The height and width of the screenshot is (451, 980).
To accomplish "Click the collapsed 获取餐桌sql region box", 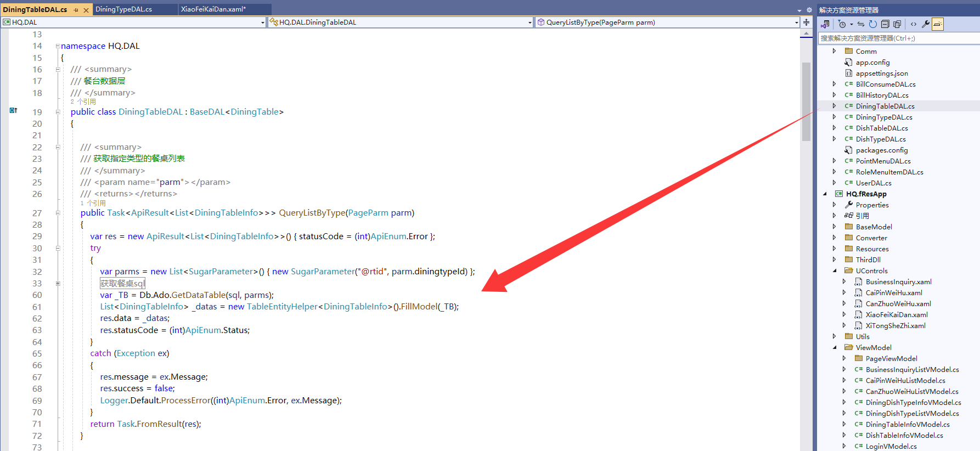I will 122,284.
